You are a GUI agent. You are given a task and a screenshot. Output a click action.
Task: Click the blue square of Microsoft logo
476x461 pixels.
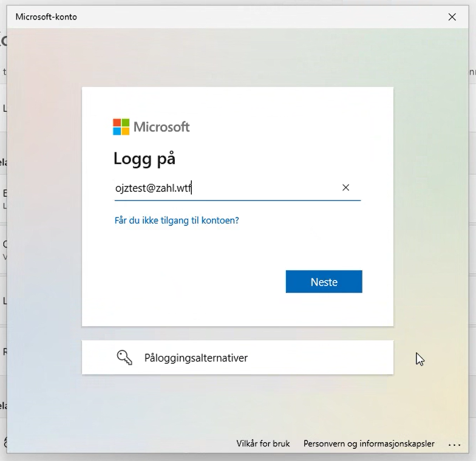[117, 131]
